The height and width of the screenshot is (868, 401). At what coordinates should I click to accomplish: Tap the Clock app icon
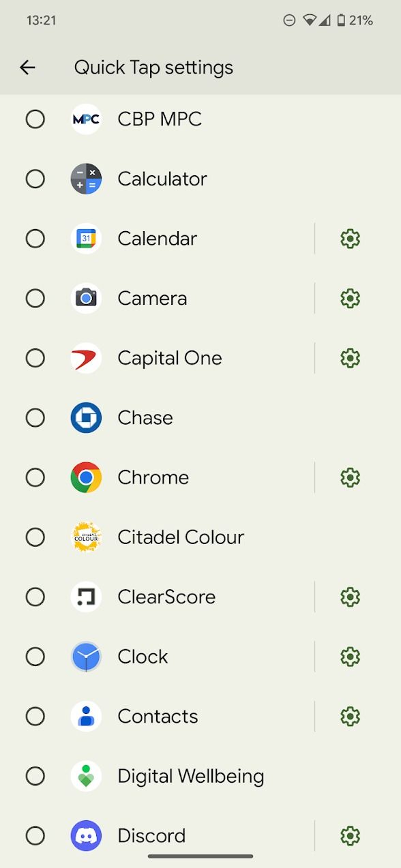click(x=85, y=656)
